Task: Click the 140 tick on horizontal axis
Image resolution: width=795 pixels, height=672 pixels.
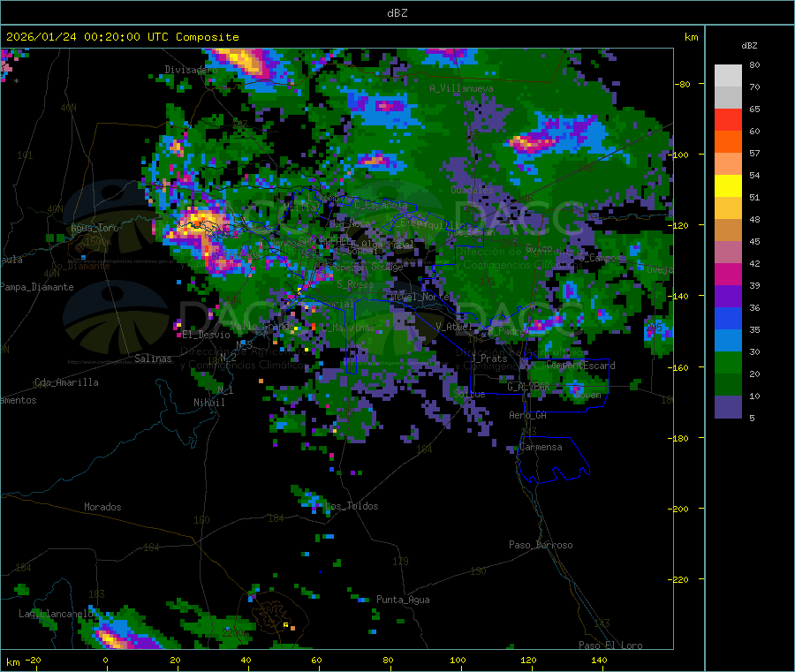Action: 599,661
